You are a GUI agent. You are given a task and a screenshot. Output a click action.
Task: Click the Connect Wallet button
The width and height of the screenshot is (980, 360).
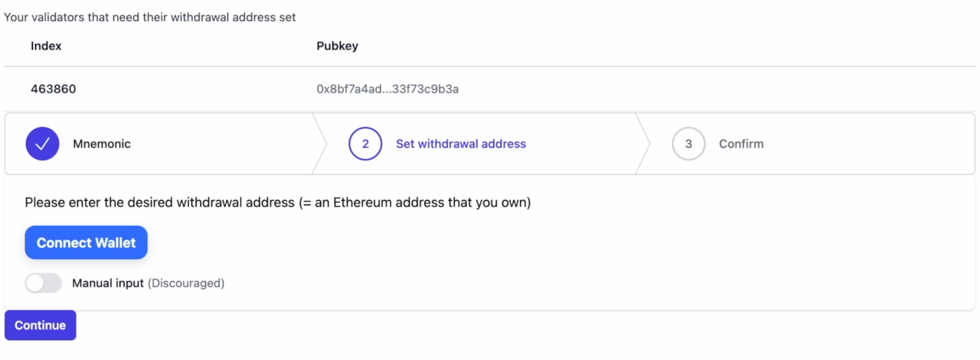click(86, 243)
